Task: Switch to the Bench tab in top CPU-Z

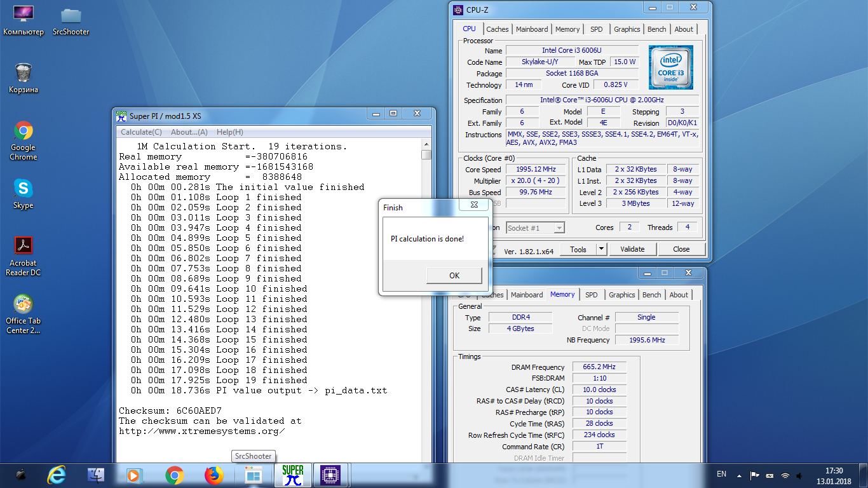Action: pos(657,29)
